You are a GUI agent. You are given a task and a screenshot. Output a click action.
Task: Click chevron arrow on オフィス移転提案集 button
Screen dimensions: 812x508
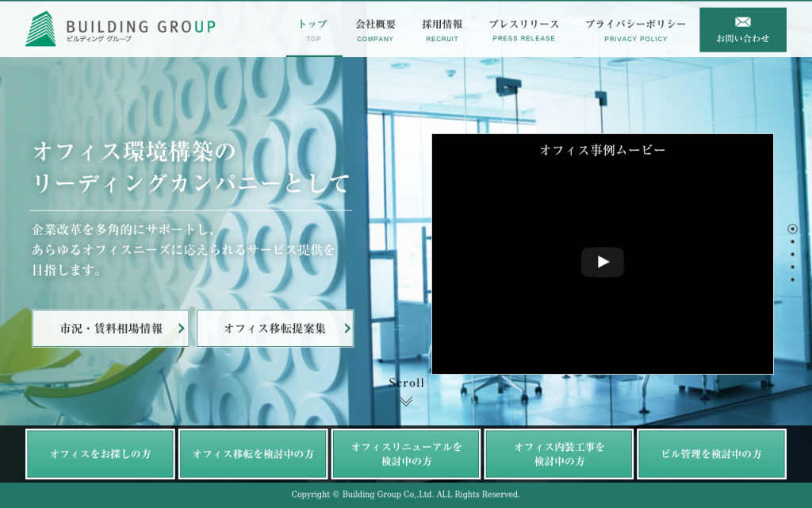click(x=347, y=328)
